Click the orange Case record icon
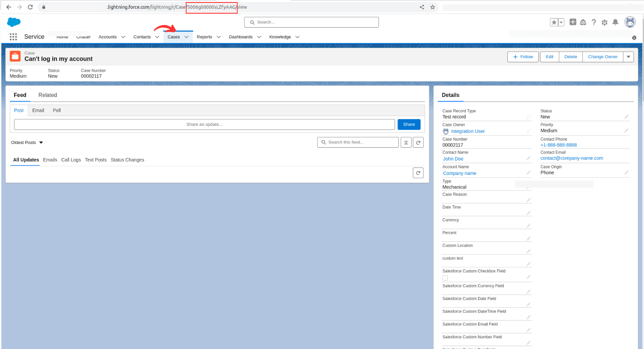The image size is (644, 349). click(x=15, y=56)
